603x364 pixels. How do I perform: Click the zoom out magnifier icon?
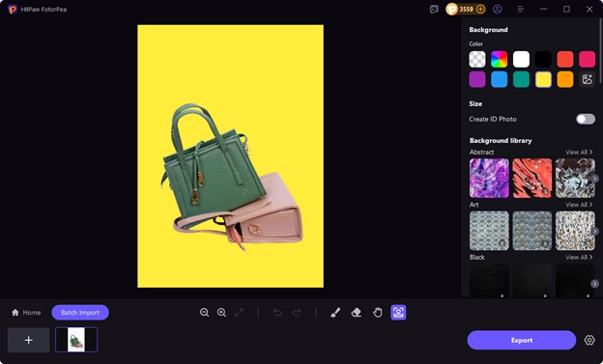point(204,313)
